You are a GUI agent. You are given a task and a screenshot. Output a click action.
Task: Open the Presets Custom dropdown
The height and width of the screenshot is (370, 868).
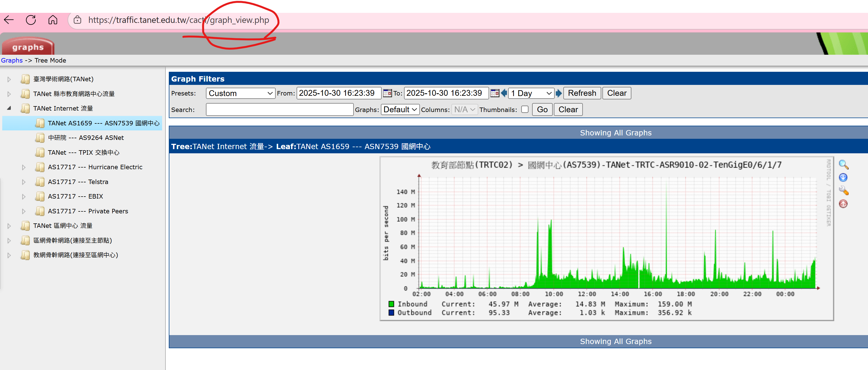coord(241,93)
